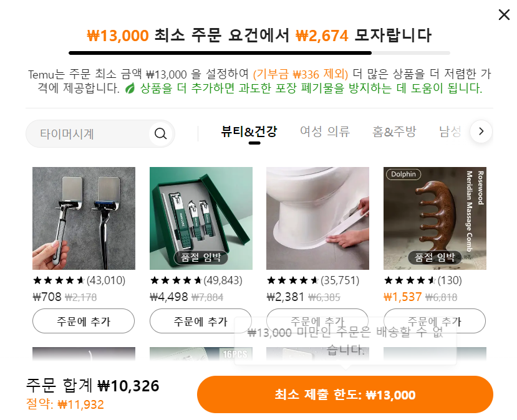Click the green leaf eco icon
Screen dimensions: 517x420
click(x=130, y=88)
